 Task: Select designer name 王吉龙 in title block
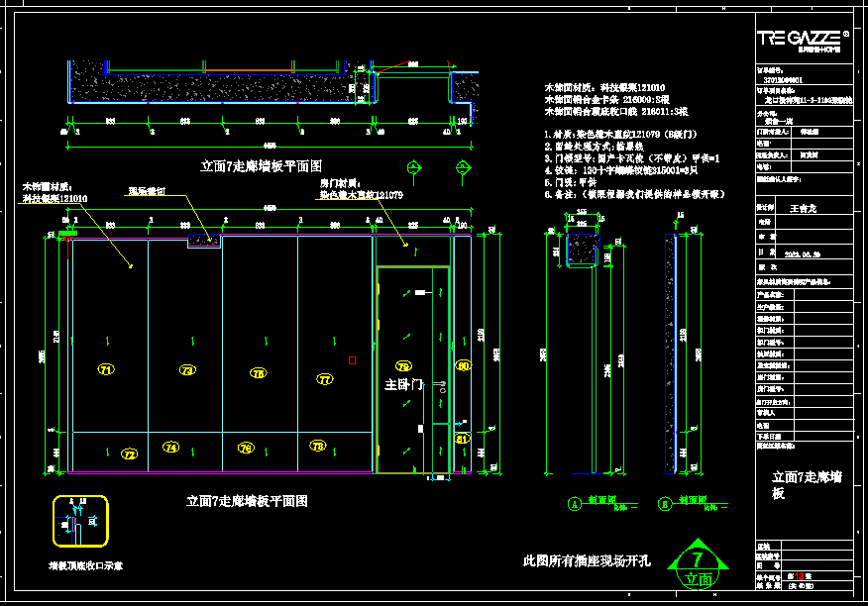804,209
